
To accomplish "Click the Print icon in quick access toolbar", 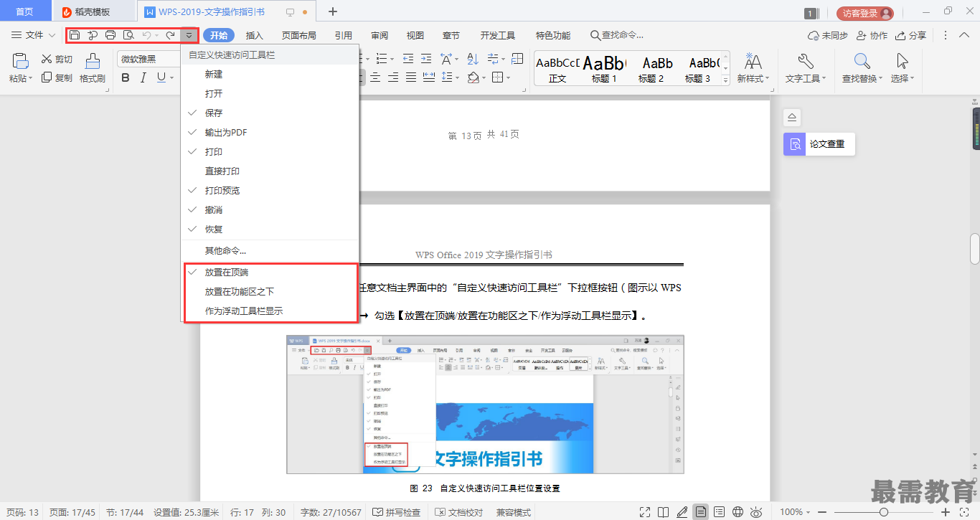I will (110, 35).
